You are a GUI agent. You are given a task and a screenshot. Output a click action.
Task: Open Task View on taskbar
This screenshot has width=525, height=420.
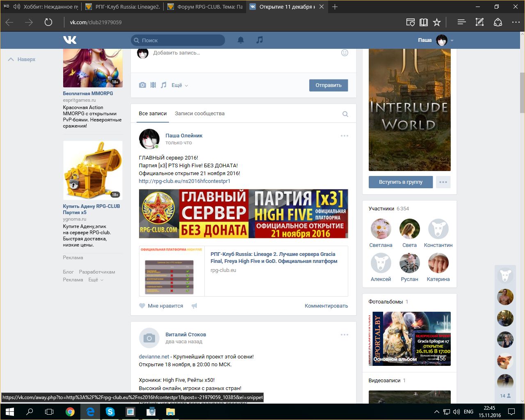pos(49,412)
